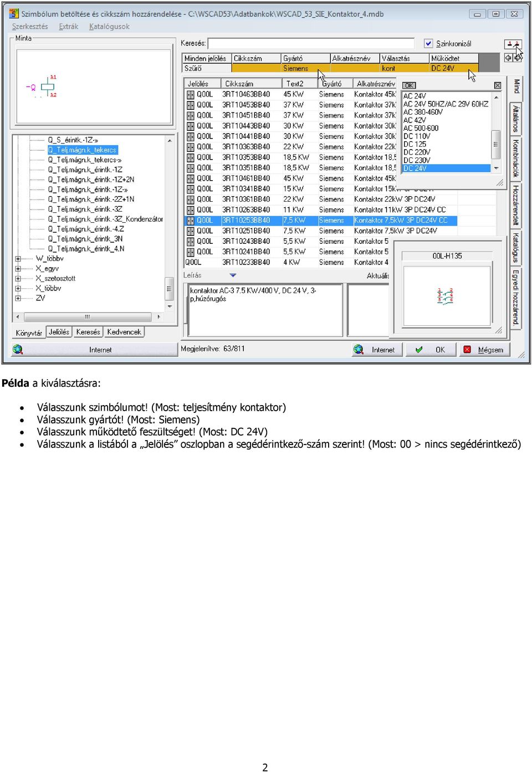532x772 pixels.
Task: Click small OK button in voltage popup
Action: click(x=409, y=85)
